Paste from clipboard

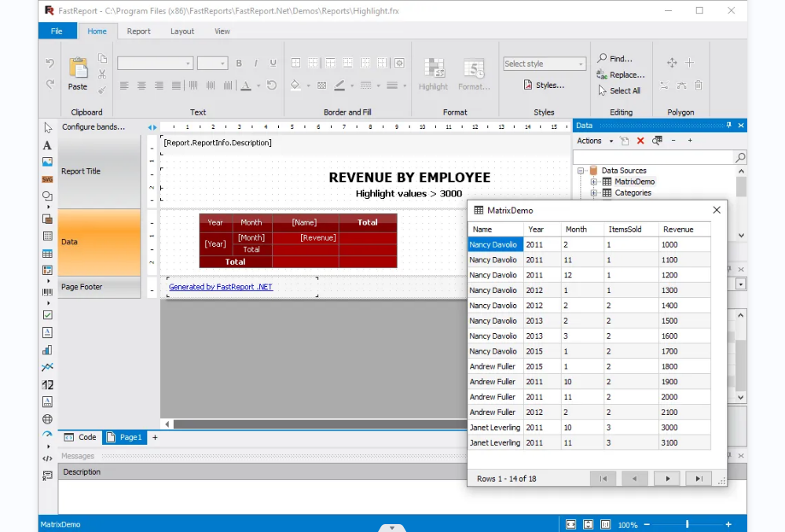coord(78,74)
